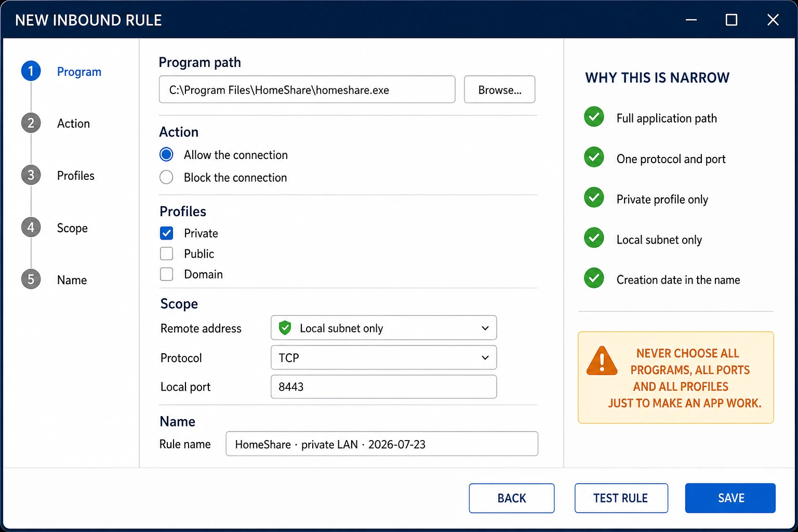This screenshot has width=798, height=532.
Task: Click the "Local port" label
Action: 185,387
